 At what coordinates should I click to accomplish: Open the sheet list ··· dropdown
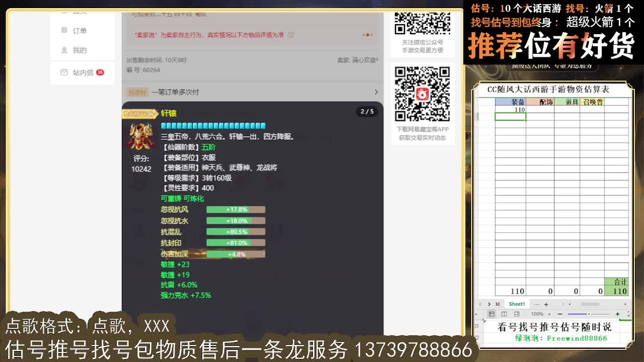(x=537, y=304)
